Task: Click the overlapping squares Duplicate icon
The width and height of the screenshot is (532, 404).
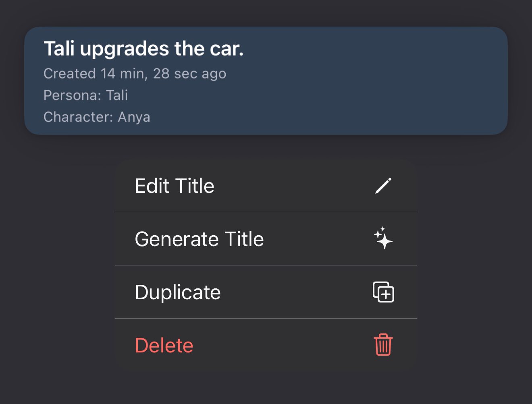Action: [383, 292]
